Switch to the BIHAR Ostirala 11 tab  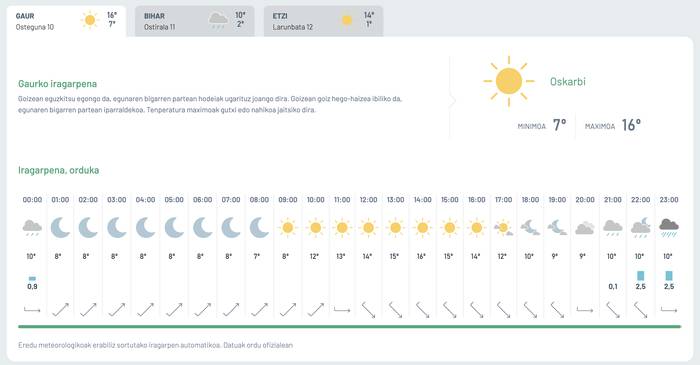[x=195, y=21]
